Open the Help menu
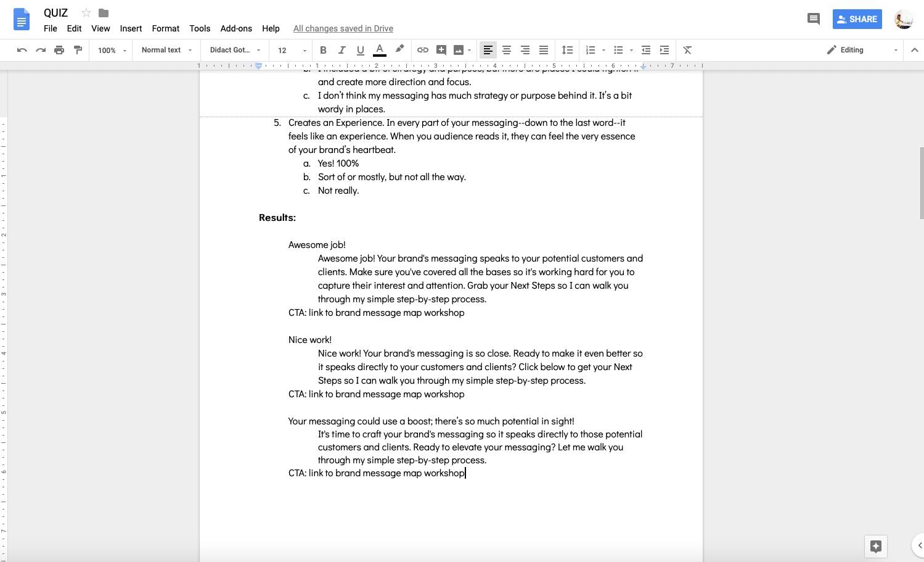Screen dimensions: 924x562 tap(271, 28)
